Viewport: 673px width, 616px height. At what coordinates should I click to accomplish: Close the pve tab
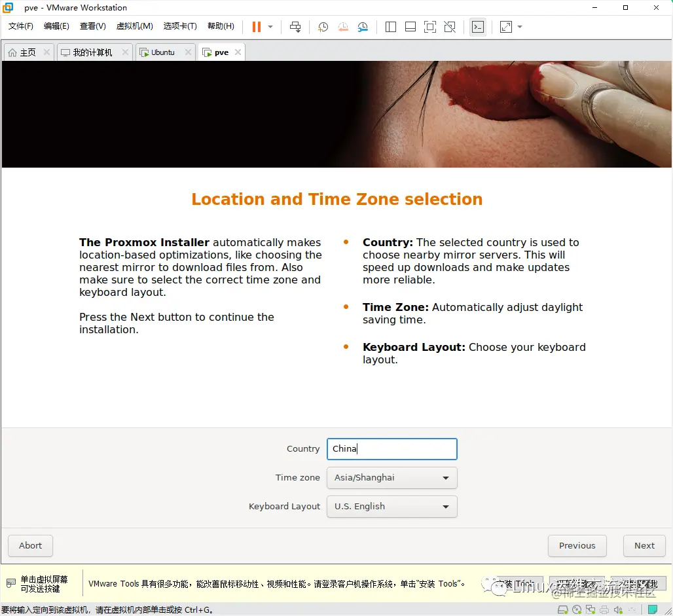pos(238,52)
